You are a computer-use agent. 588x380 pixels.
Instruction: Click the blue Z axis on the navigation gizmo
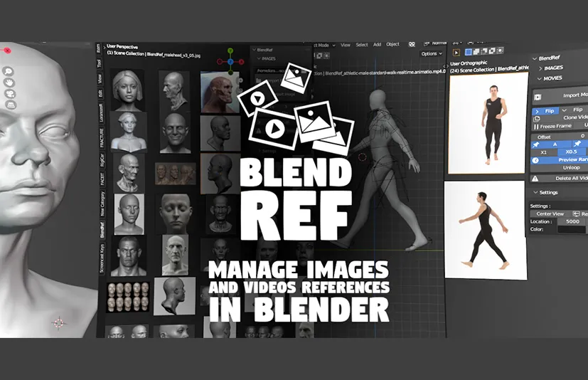pyautogui.click(x=230, y=62)
